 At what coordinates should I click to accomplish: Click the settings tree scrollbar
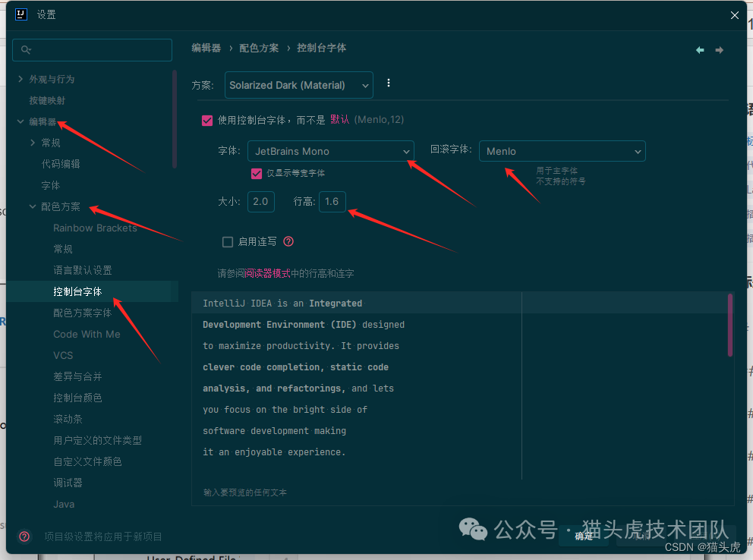[175, 119]
